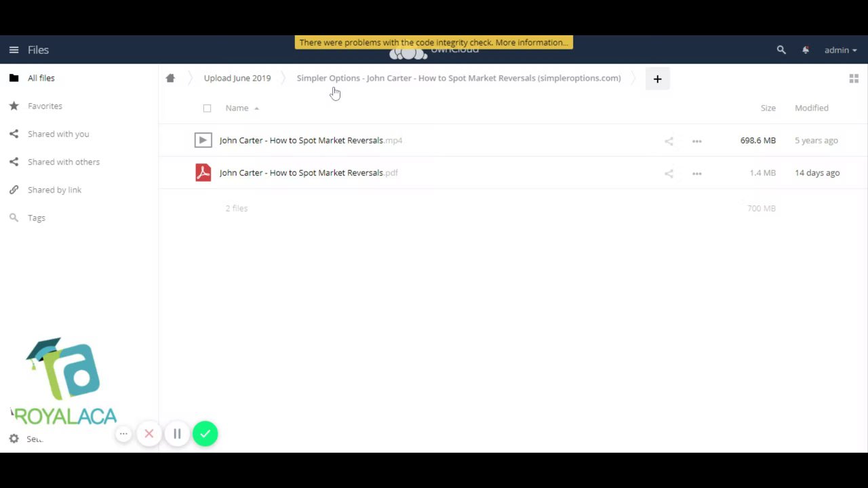The height and width of the screenshot is (488, 868).
Task: Click the plus new file button
Action: coord(657,79)
